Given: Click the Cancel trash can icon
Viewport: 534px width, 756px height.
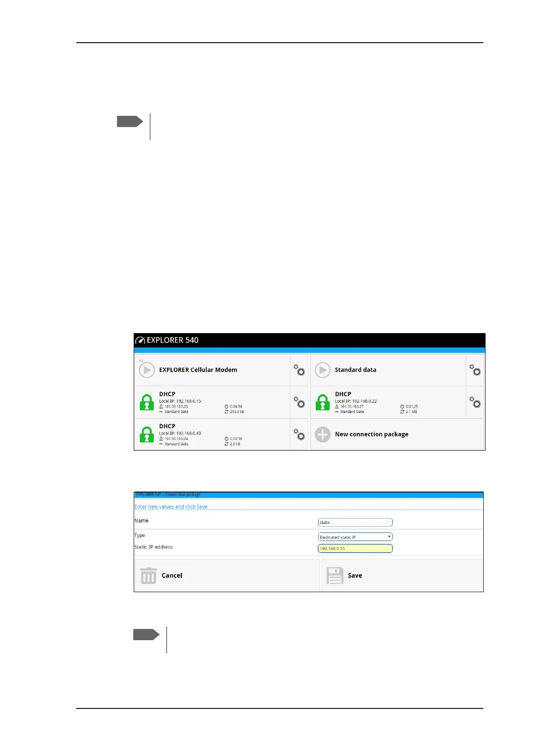Looking at the screenshot, I should [x=149, y=576].
